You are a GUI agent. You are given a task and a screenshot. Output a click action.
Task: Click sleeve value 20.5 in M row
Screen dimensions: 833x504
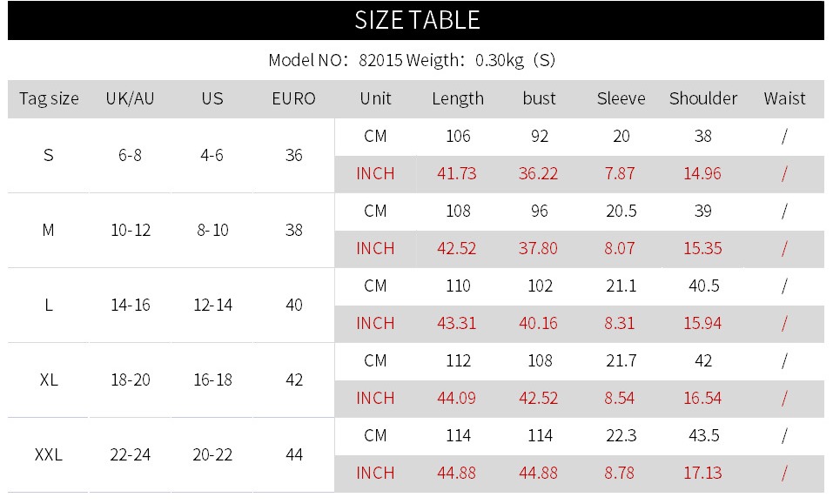click(621, 211)
